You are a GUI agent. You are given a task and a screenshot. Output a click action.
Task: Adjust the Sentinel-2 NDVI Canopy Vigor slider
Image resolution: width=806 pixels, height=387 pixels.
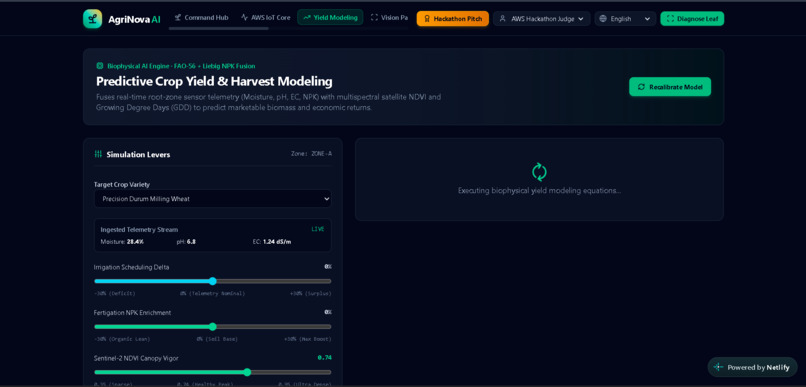[213, 372]
